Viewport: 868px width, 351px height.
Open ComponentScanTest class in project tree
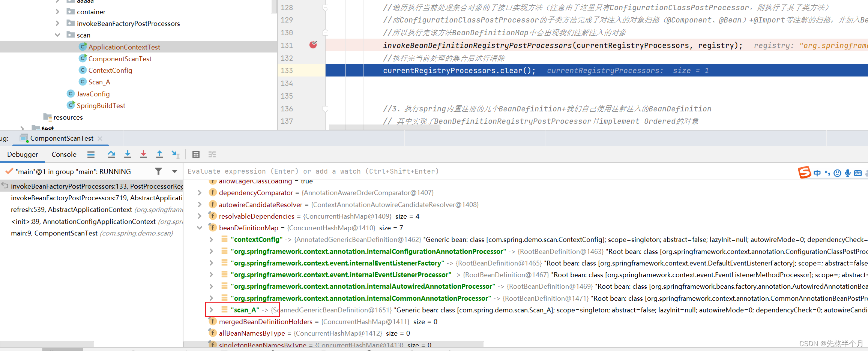(x=120, y=58)
